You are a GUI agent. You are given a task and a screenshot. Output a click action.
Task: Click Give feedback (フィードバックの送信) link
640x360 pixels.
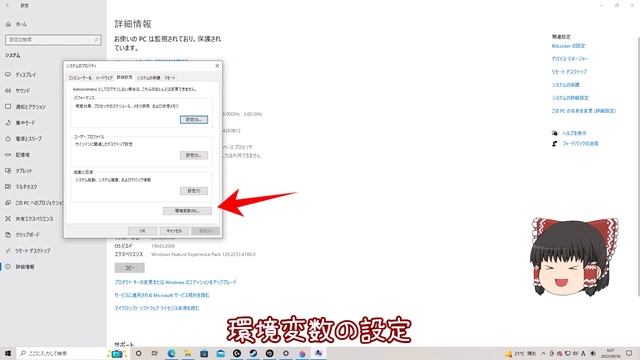click(580, 144)
